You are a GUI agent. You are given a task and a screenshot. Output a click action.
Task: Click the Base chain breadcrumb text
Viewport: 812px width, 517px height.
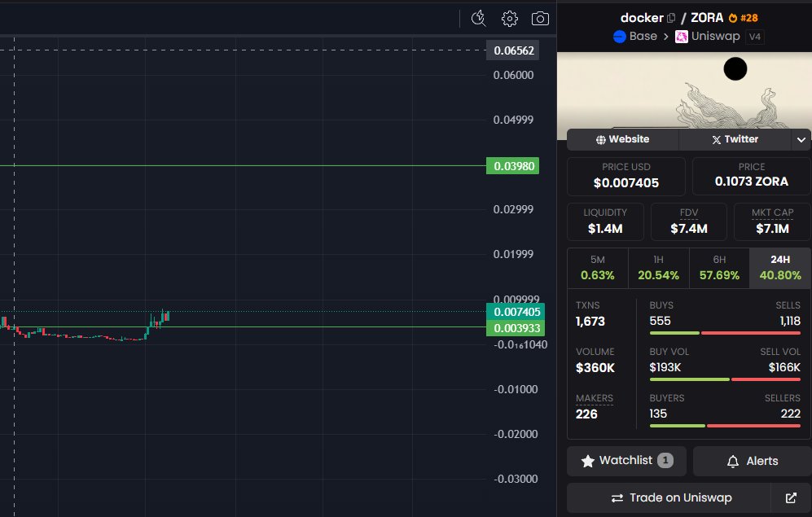click(643, 36)
